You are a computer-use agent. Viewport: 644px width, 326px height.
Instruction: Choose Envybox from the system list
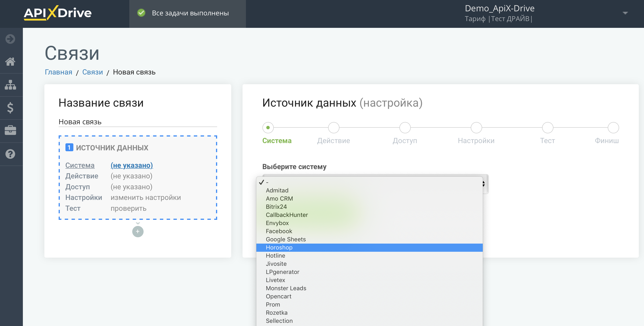369,223
